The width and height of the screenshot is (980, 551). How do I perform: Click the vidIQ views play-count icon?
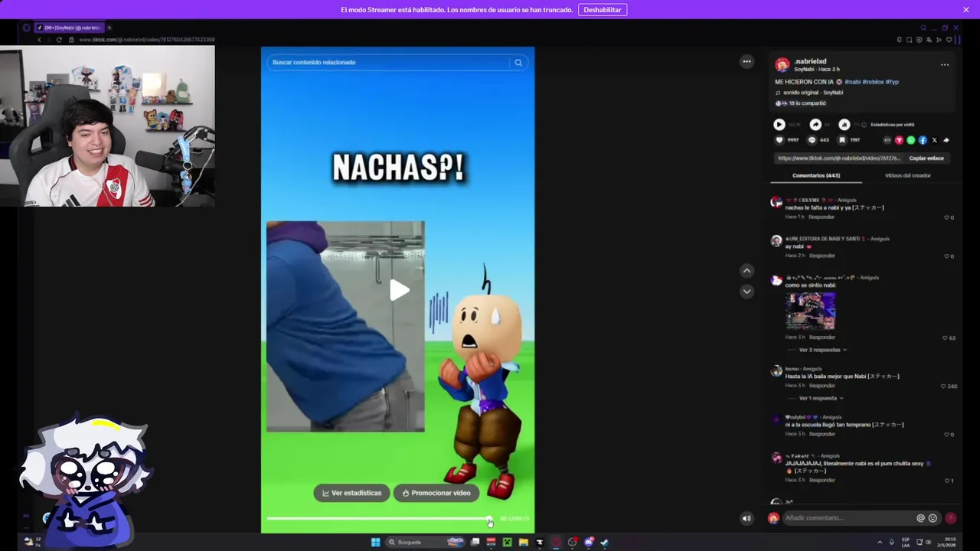pos(779,125)
